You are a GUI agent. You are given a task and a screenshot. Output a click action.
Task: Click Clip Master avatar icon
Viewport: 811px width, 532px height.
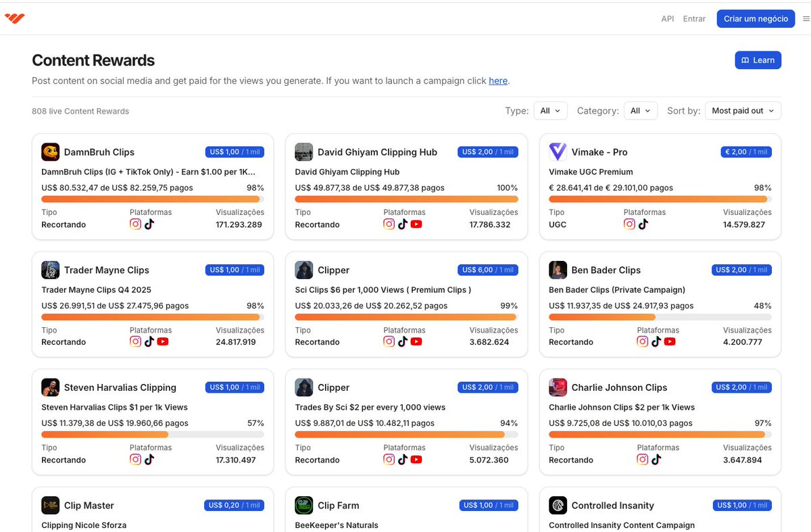coord(50,505)
